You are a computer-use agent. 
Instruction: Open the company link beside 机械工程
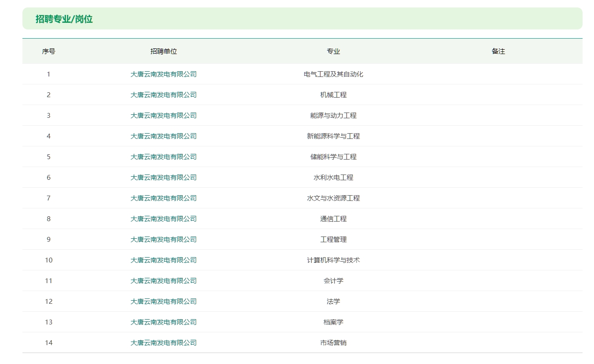(163, 95)
